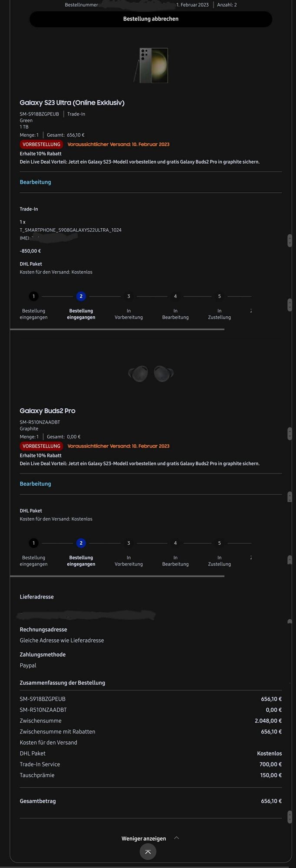Click the horizontal scrollbar below Buds2 Pro tracker

point(117,576)
